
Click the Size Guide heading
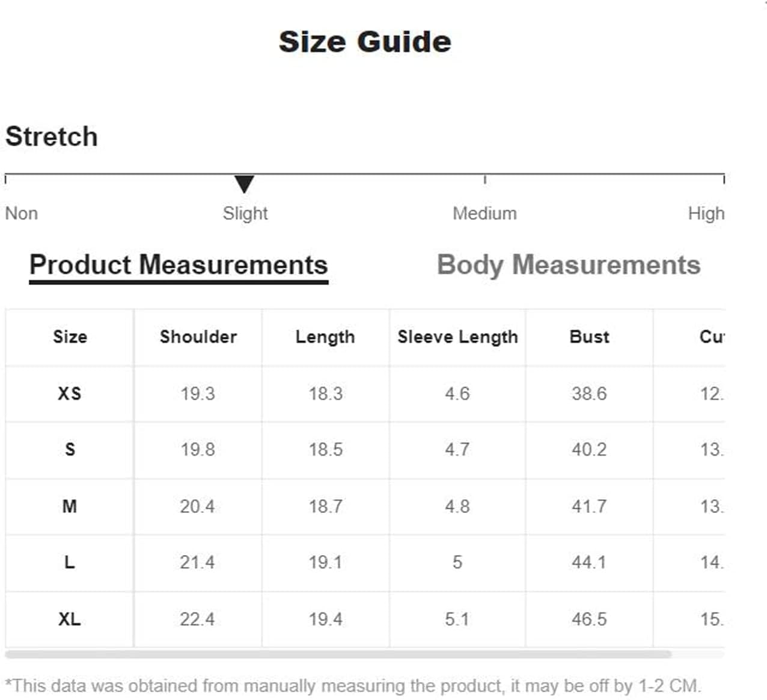click(365, 42)
